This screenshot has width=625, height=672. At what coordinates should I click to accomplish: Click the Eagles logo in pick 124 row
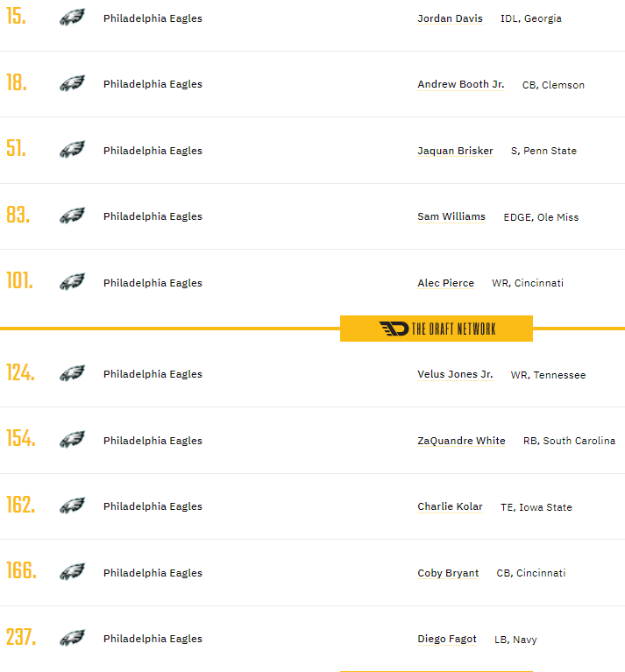pos(72,373)
